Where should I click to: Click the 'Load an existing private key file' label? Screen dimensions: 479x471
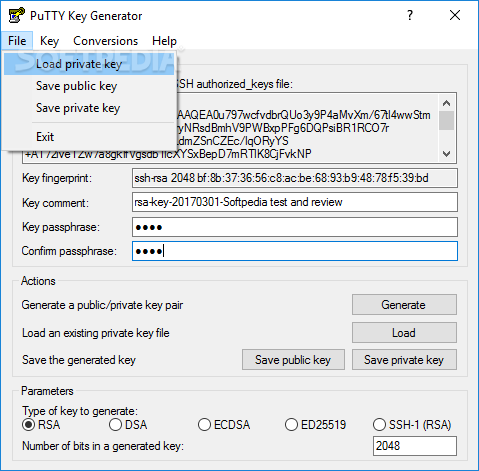click(x=96, y=333)
